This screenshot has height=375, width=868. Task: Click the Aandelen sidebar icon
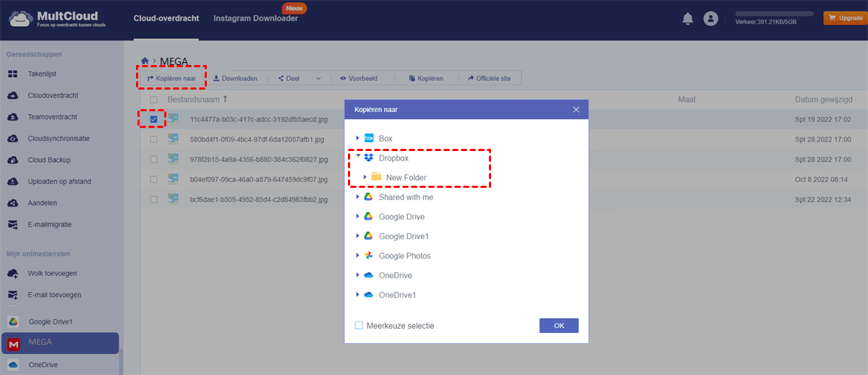click(13, 204)
